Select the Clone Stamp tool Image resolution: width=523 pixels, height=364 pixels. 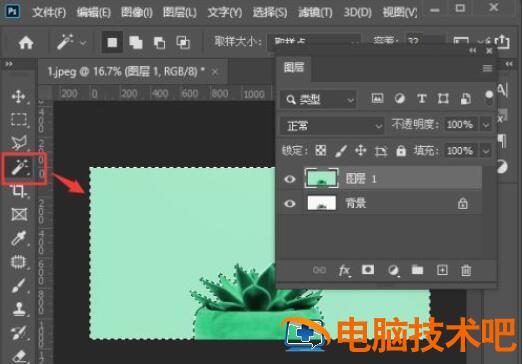point(19,309)
